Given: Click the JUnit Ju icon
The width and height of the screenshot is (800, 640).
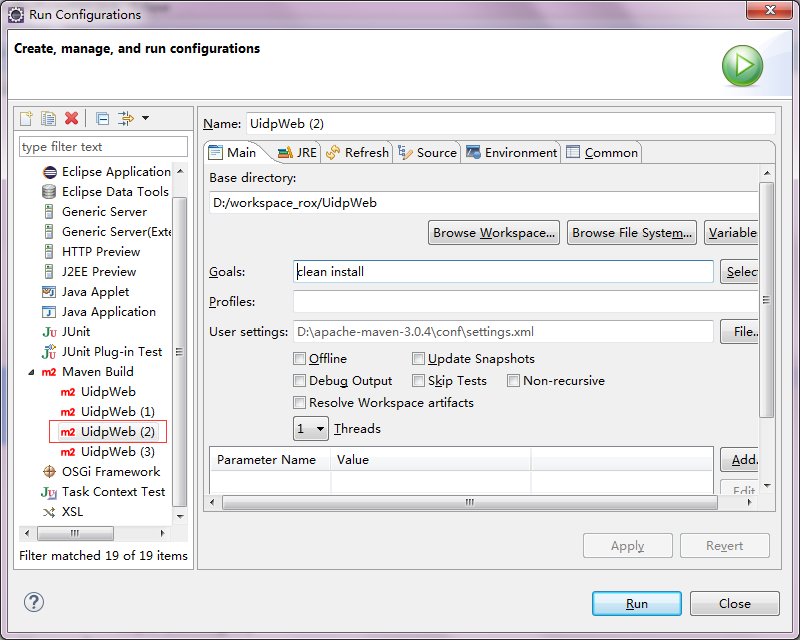Looking at the screenshot, I should pyautogui.click(x=49, y=332).
